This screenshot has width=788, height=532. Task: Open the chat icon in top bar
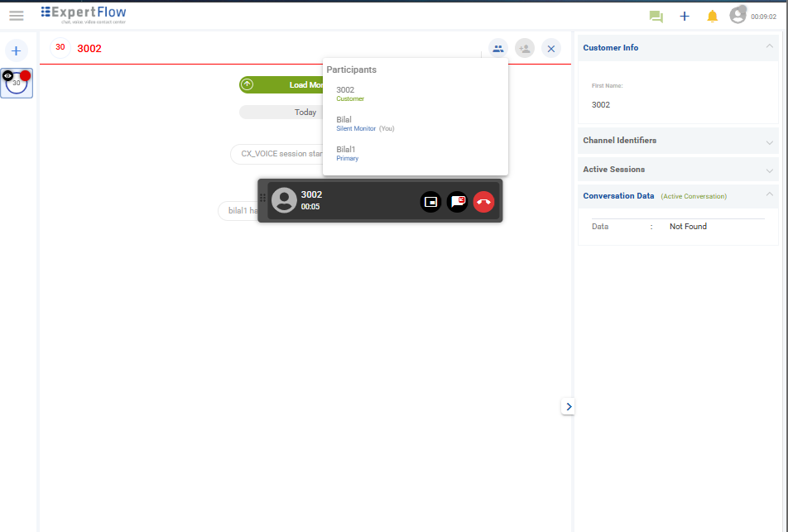coord(656,17)
